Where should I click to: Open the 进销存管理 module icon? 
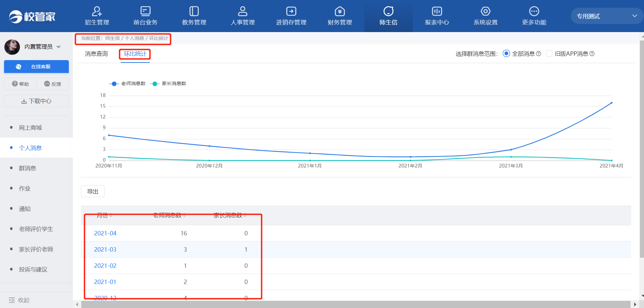291,11
